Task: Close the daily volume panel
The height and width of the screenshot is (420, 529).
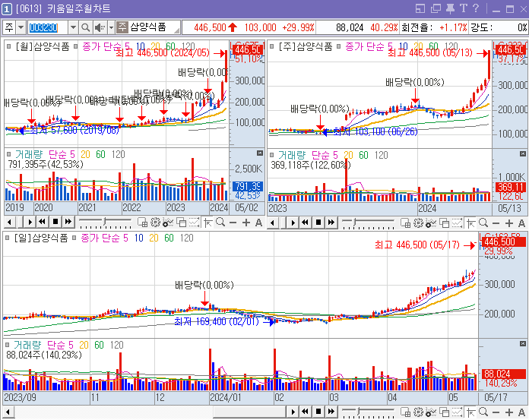Action: 523,344
